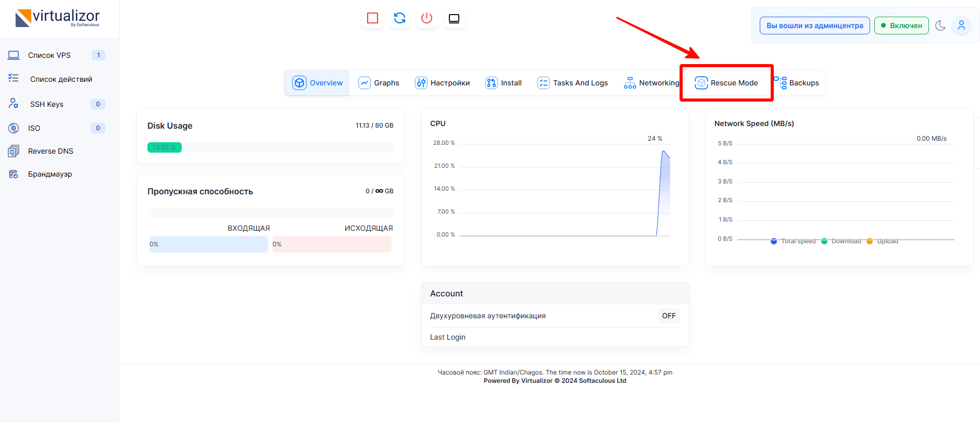
Task: Click the ISO disc icon
Action: click(14, 128)
